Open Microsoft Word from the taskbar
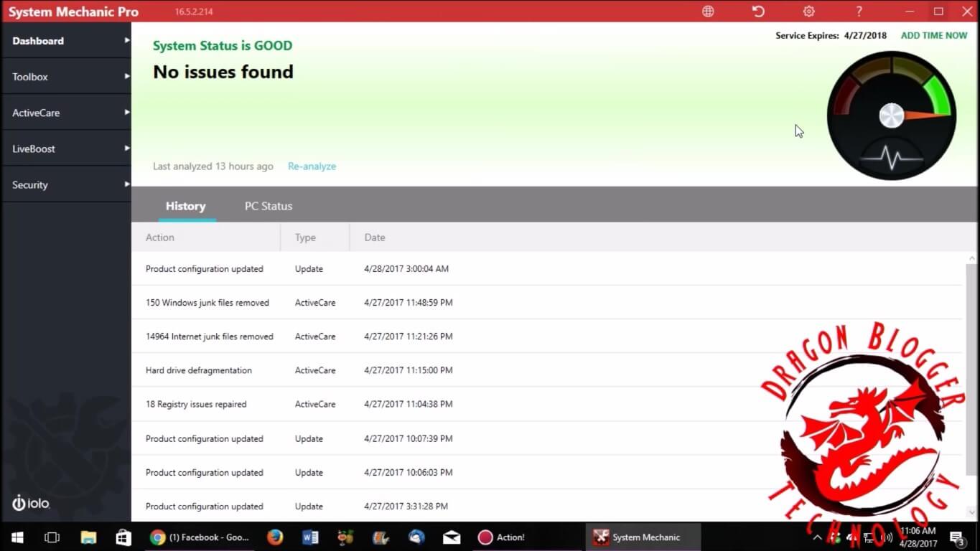Viewport: 980px width, 551px height. pos(310,537)
